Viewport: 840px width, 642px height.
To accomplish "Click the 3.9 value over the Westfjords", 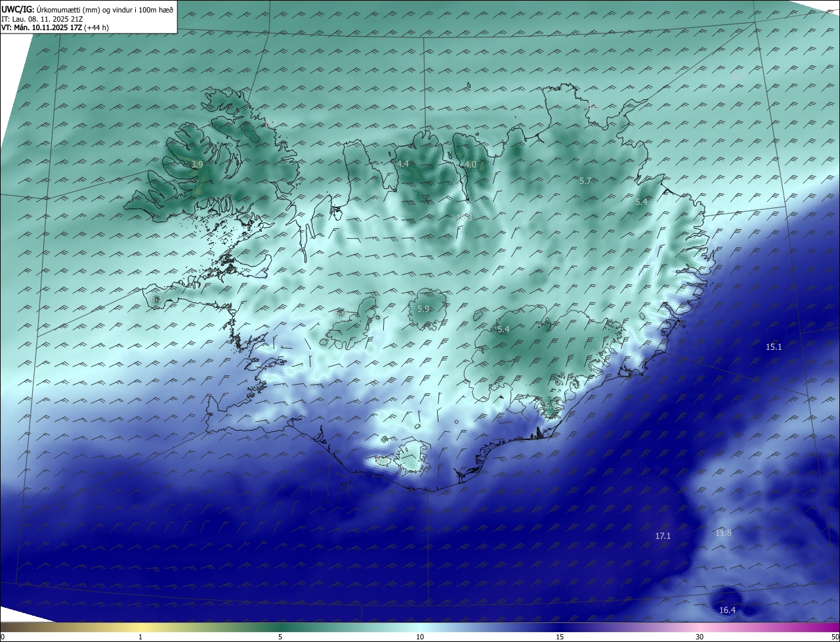I will (197, 165).
